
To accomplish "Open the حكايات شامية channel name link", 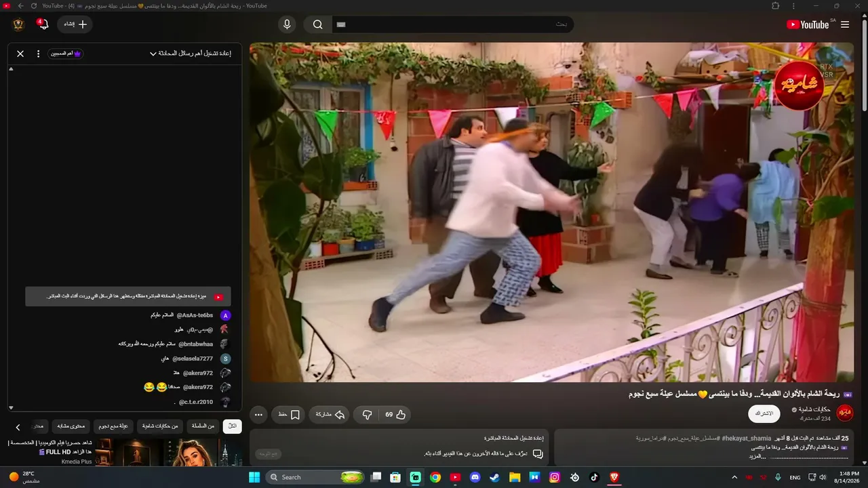I will [815, 409].
